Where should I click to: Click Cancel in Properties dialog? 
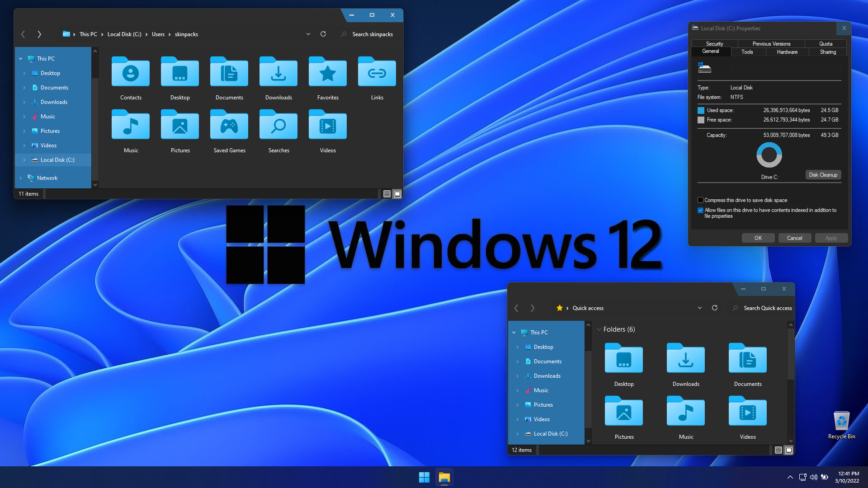795,238
